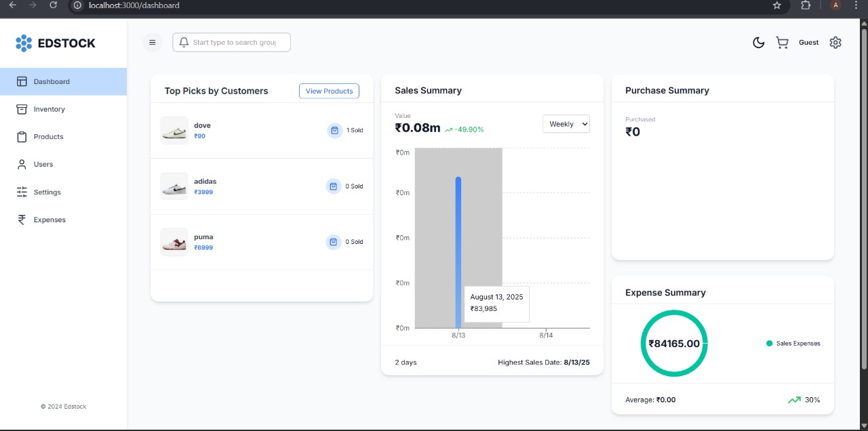This screenshot has width=868, height=431.
Task: Focus the search groups input field
Action: [x=234, y=42]
